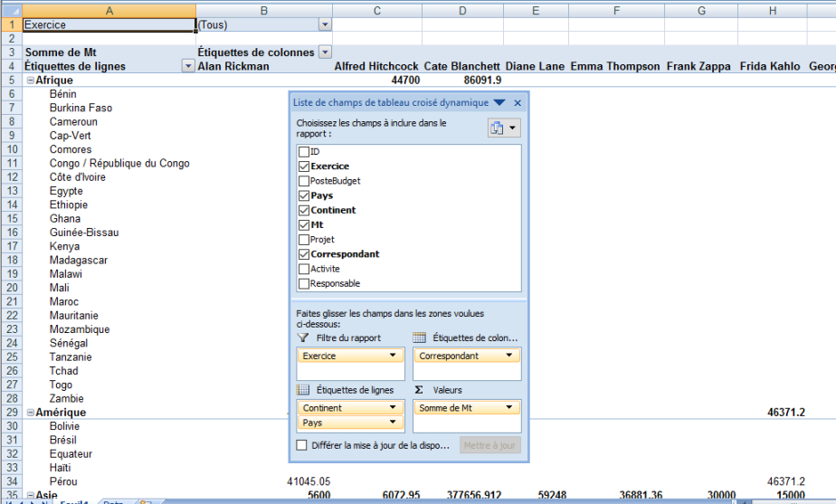
Task: Open the Somme de Mt field dropdown
Action: pyautogui.click(x=512, y=408)
